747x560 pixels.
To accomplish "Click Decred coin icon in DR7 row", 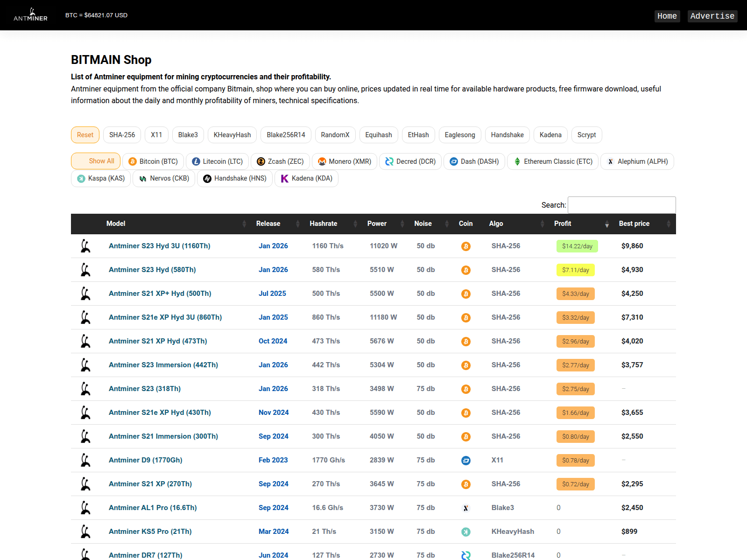I will coord(466,555).
